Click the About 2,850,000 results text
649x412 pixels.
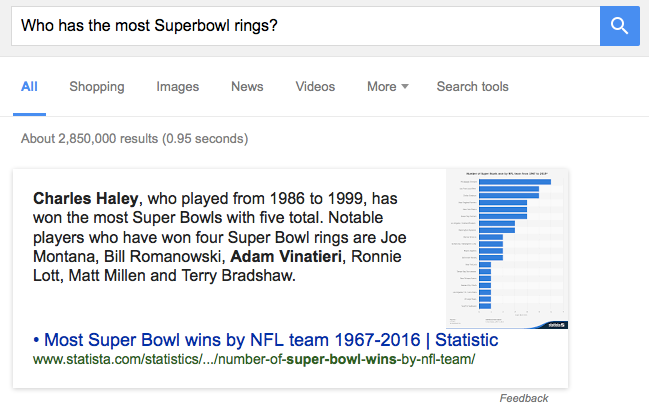tap(135, 139)
